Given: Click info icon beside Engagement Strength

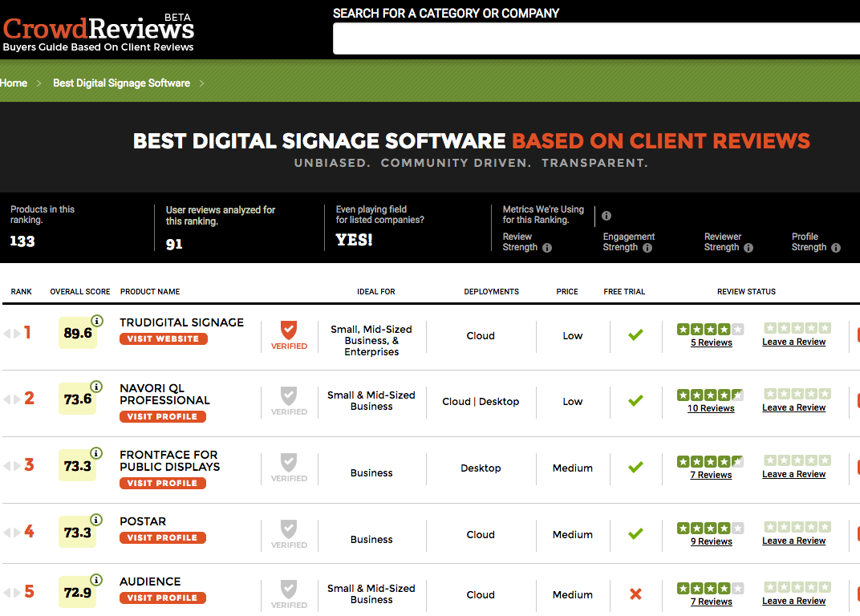Looking at the screenshot, I should pyautogui.click(x=647, y=248).
